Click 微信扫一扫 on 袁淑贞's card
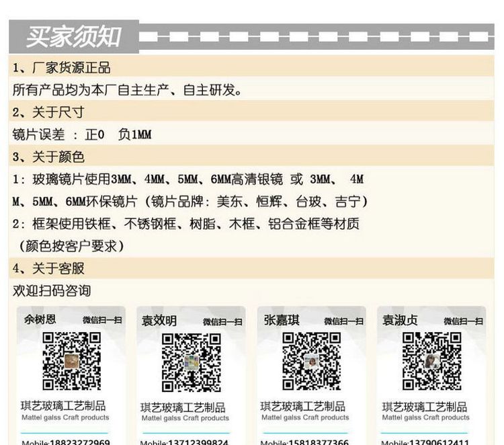Image resolution: width=504 pixels, height=445 pixels. pos(464,321)
